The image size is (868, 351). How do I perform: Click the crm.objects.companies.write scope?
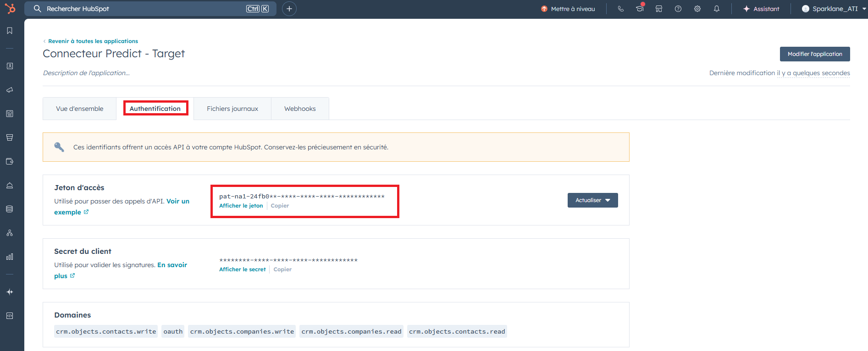click(242, 331)
